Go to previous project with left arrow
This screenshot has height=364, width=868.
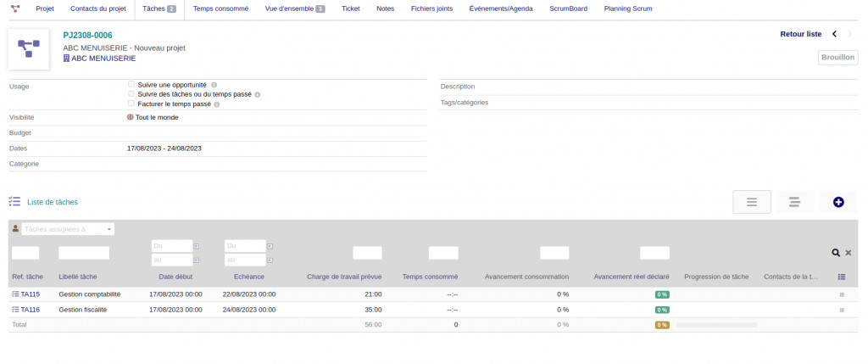834,34
